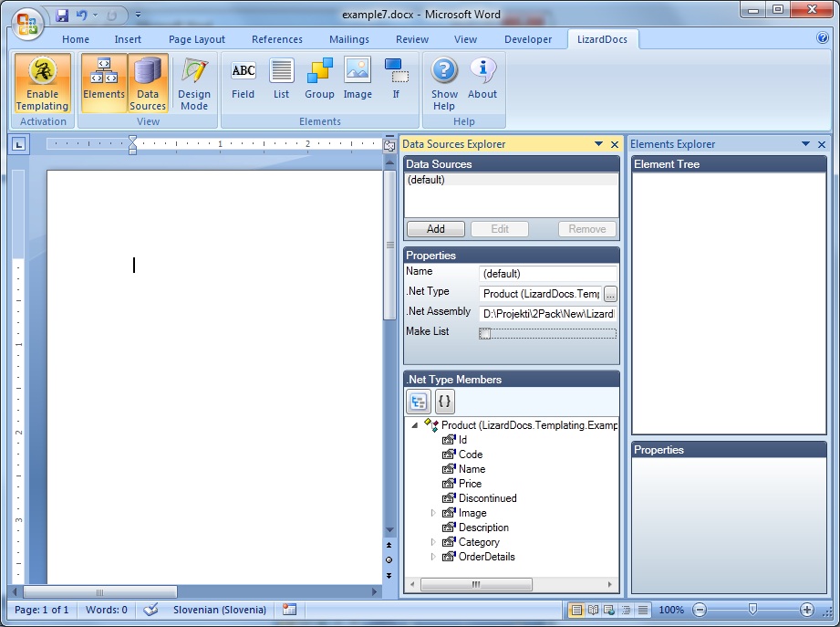Viewport: 840px width, 627px height.
Task: Click the zoom slider handle
Action: click(x=752, y=610)
